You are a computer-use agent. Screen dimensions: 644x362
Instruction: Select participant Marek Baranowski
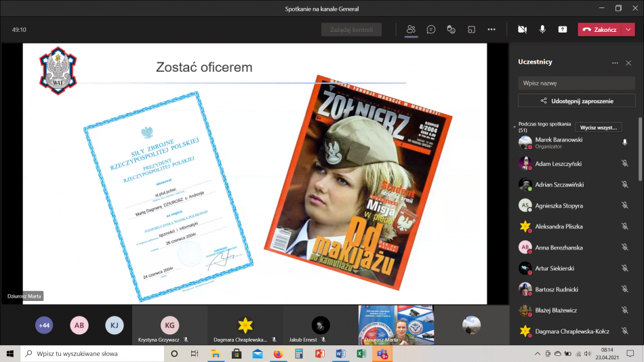[573, 142]
